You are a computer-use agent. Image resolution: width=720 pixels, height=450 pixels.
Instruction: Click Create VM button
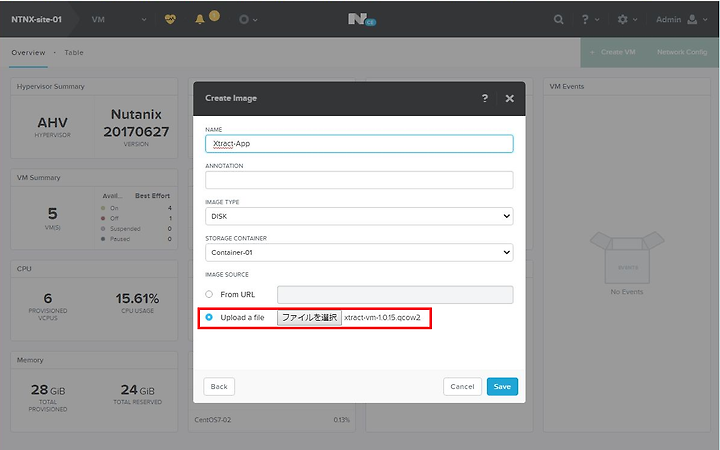(x=614, y=52)
